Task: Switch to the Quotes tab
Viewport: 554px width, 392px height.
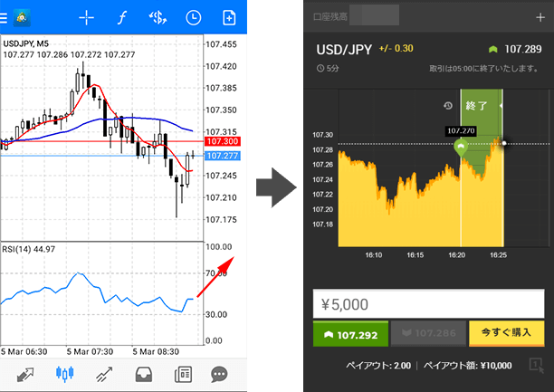Action: pos(24,374)
